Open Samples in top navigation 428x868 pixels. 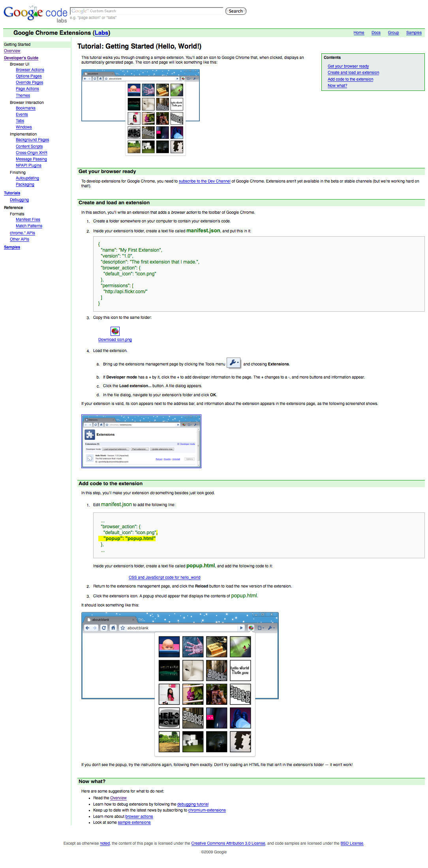click(x=414, y=33)
